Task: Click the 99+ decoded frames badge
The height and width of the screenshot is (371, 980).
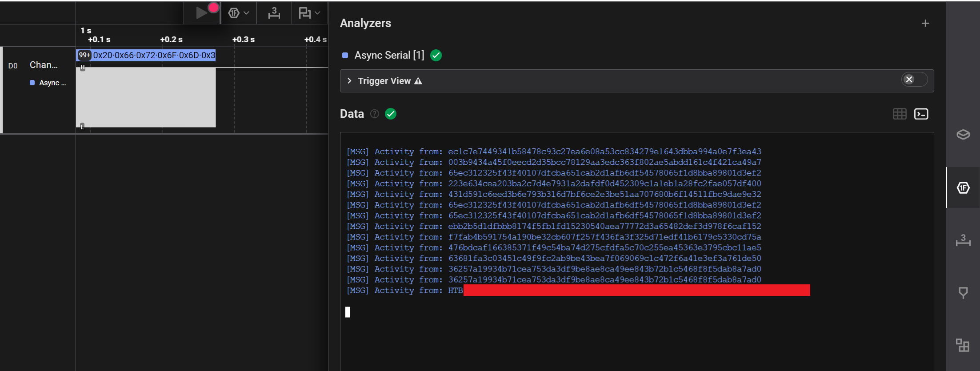Action: click(x=84, y=55)
